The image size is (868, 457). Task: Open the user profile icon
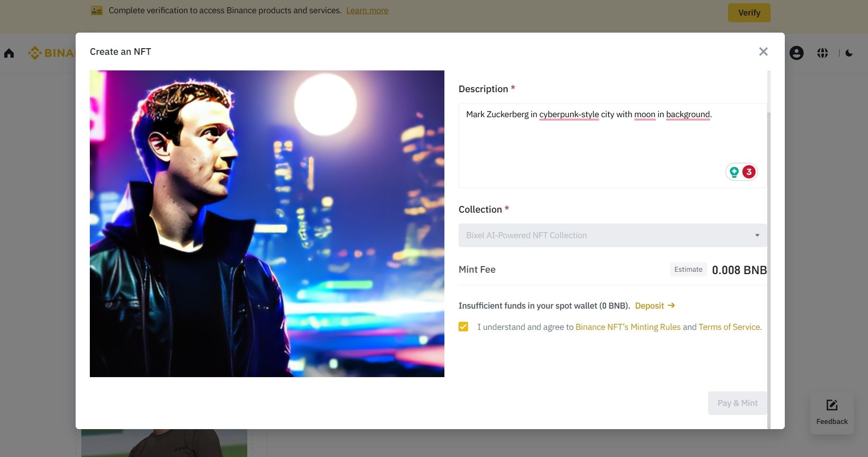click(x=796, y=53)
